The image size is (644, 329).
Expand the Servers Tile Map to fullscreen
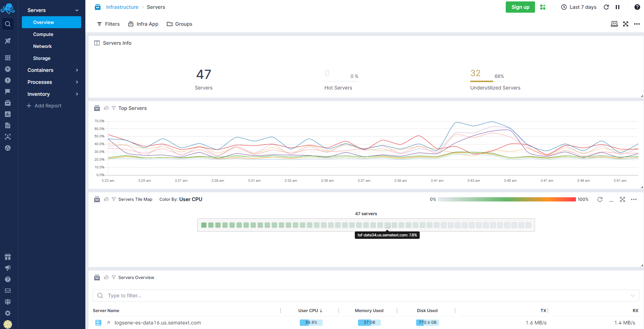622,199
